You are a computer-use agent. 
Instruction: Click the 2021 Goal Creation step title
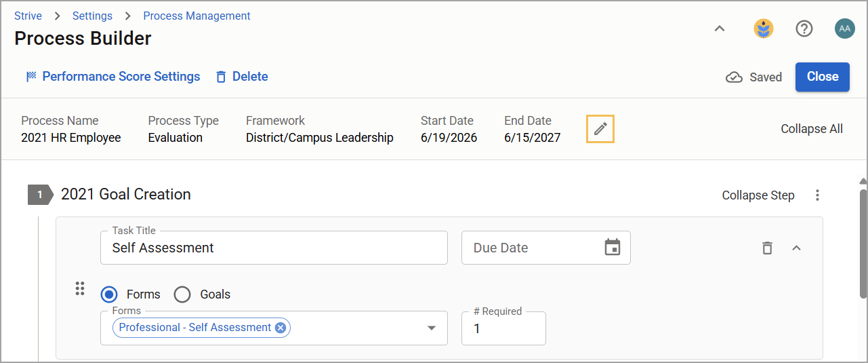coord(126,195)
